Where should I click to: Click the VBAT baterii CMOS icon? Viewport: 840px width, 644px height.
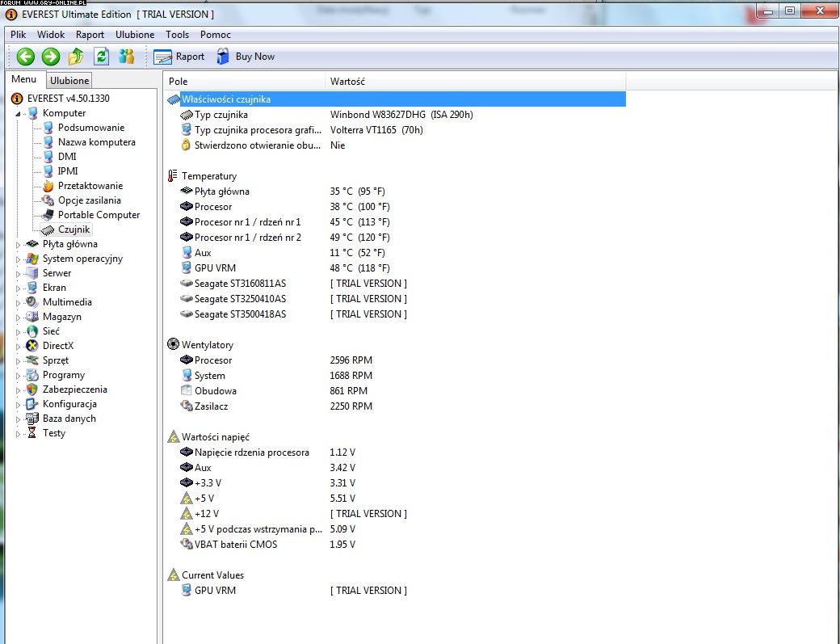coord(187,544)
